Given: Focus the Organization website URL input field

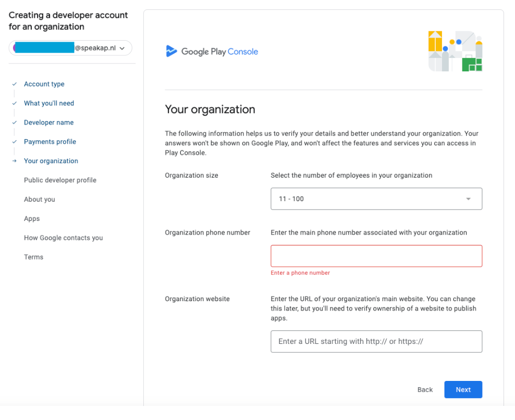Looking at the screenshot, I should click(x=376, y=341).
